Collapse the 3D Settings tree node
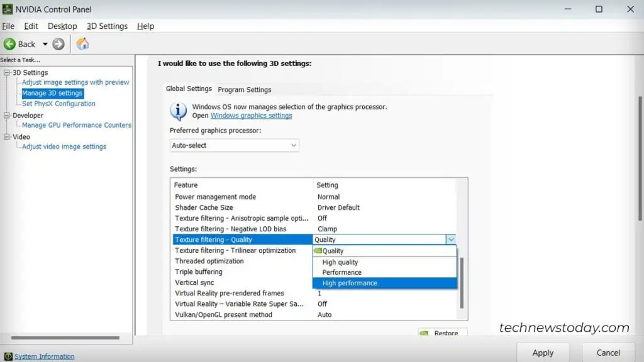Image resolution: width=644 pixels, height=362 pixels. pos(6,73)
